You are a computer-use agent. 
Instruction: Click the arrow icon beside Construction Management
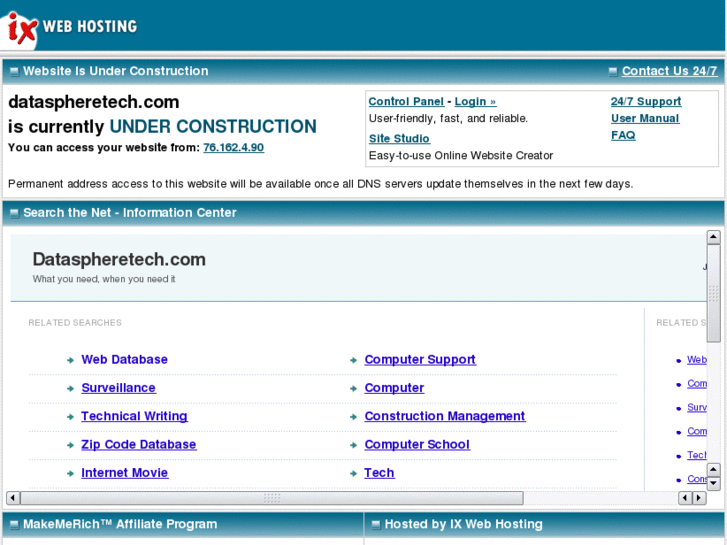coord(353,417)
